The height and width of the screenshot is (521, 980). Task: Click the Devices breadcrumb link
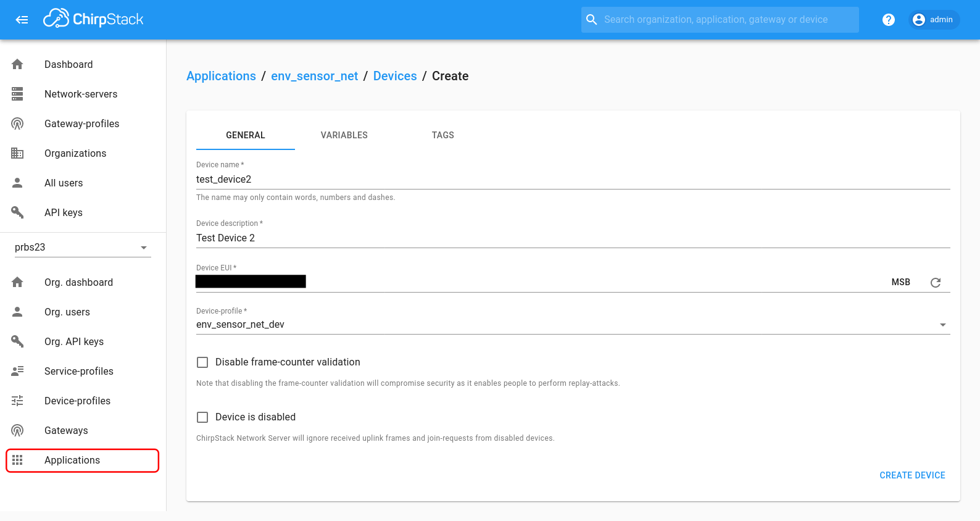(x=395, y=76)
